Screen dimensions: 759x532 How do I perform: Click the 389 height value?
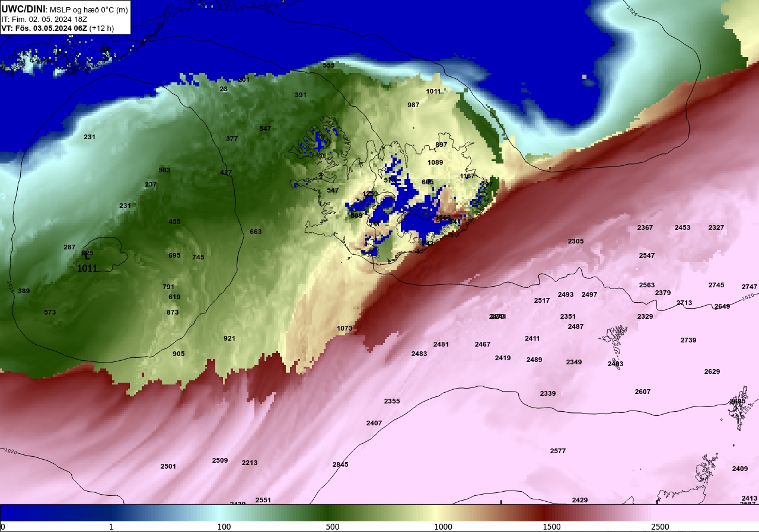24,291
